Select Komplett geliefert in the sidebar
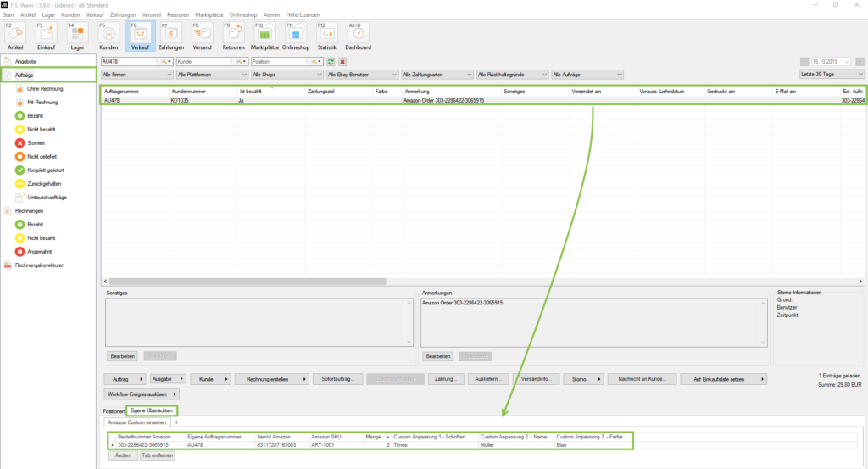 coord(45,170)
